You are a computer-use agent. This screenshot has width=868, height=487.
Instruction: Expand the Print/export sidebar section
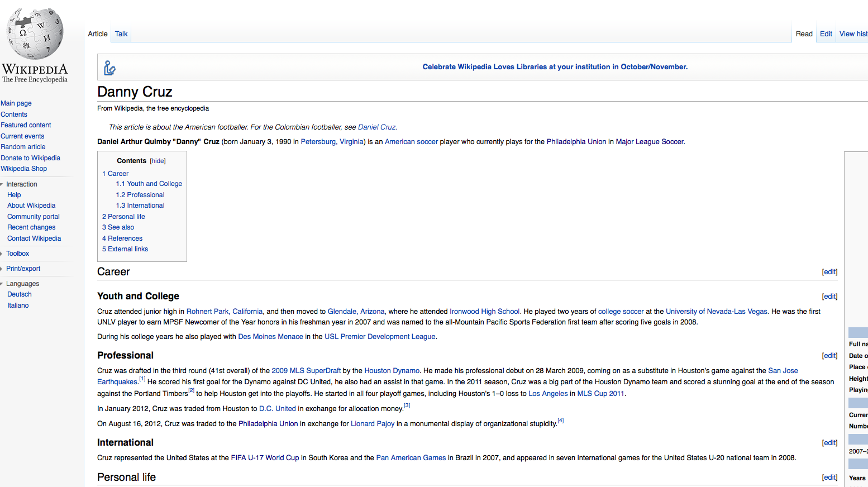[x=23, y=269]
